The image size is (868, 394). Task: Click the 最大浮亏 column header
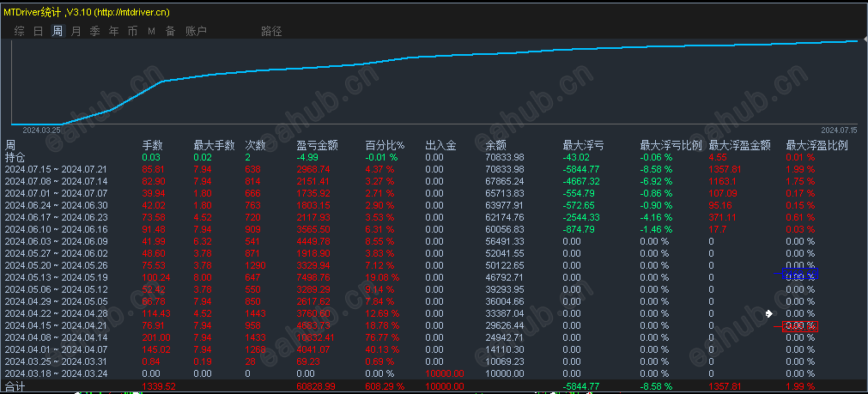[x=583, y=146]
